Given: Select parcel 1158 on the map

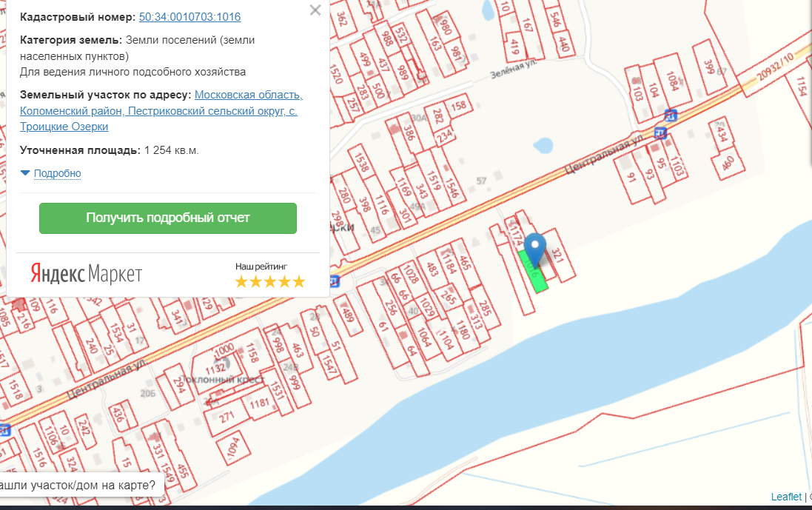Looking at the screenshot, I should click(252, 352).
